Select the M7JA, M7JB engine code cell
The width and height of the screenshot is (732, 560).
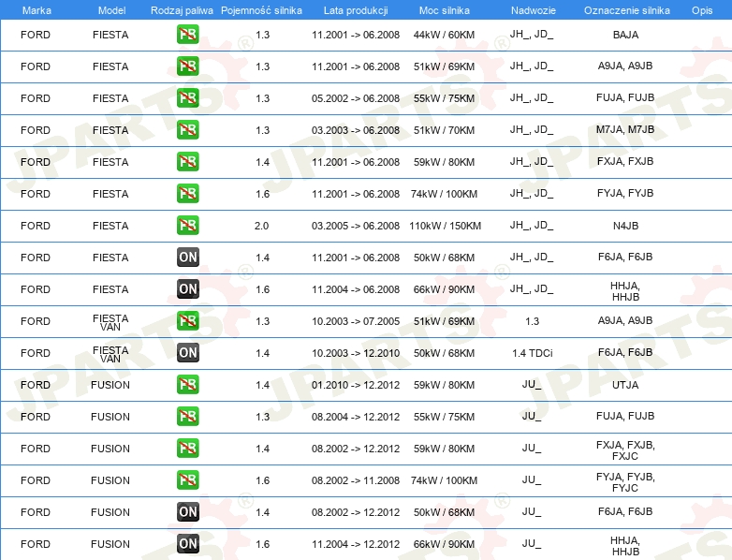[x=625, y=129]
